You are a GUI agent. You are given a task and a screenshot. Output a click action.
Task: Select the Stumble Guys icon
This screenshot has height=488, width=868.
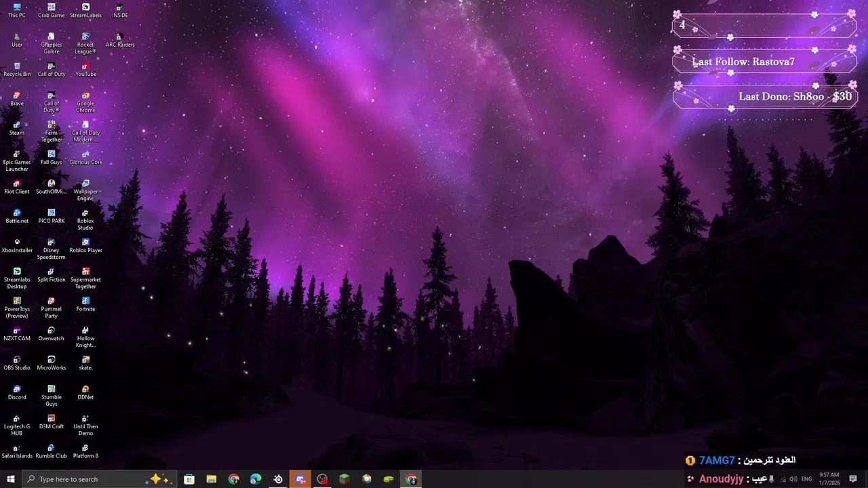pos(52,396)
